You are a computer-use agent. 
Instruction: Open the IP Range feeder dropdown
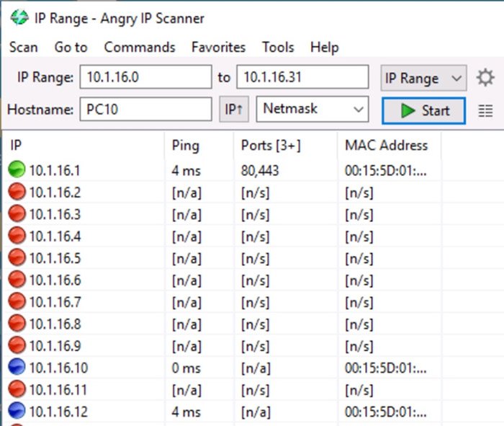coord(423,78)
